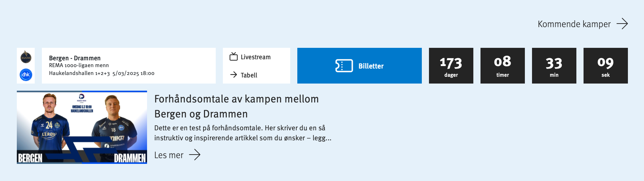Image resolution: width=644 pixels, height=181 pixels.
Task: Open the Forhåndsomtale article headline
Action: [x=236, y=106]
